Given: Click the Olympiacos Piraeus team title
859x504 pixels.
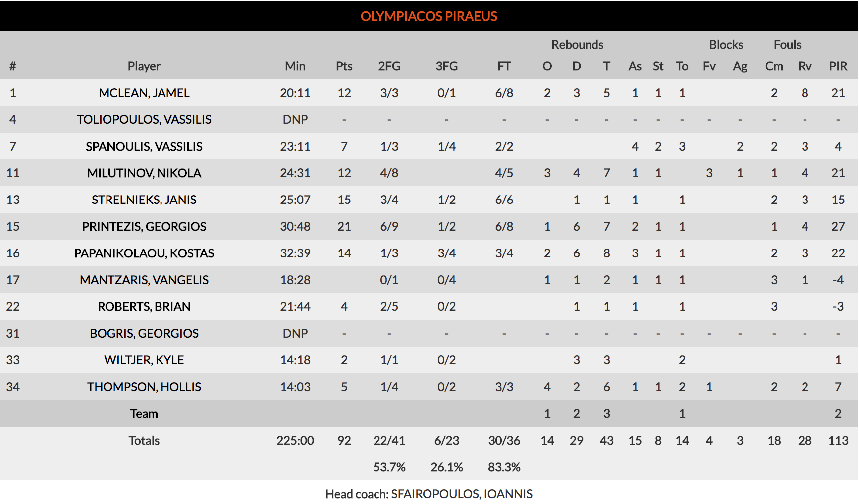Looking at the screenshot, I should [429, 16].
